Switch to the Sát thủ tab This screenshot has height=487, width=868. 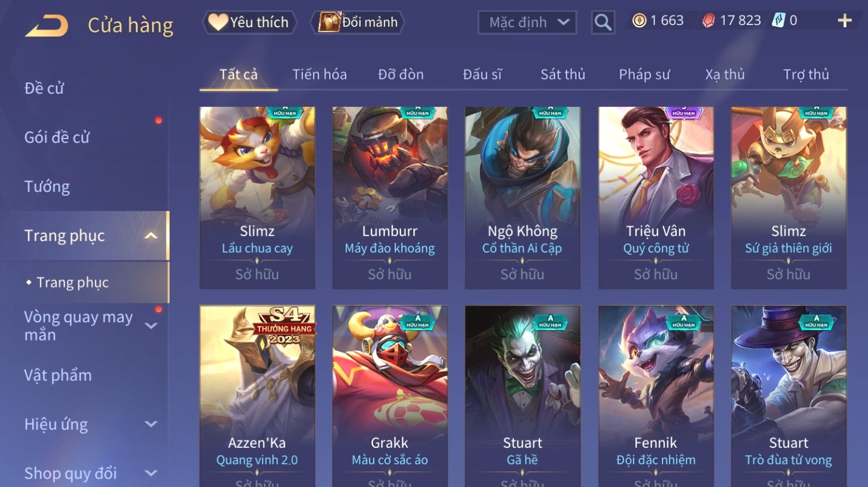563,74
